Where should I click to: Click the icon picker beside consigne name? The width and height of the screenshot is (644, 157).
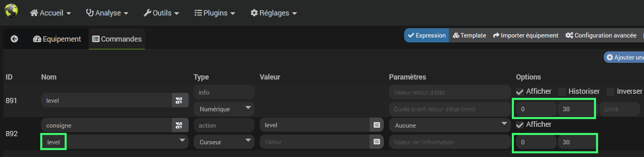(179, 125)
